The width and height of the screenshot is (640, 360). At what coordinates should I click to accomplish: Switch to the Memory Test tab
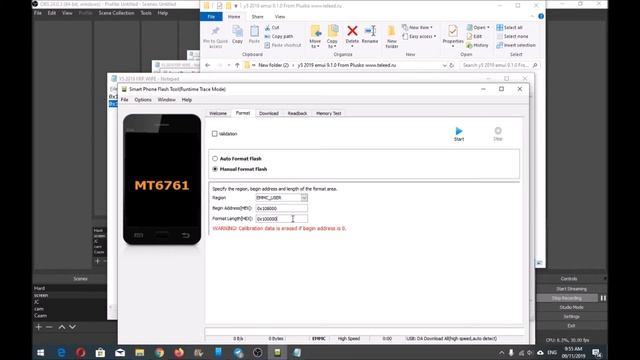click(x=329, y=113)
